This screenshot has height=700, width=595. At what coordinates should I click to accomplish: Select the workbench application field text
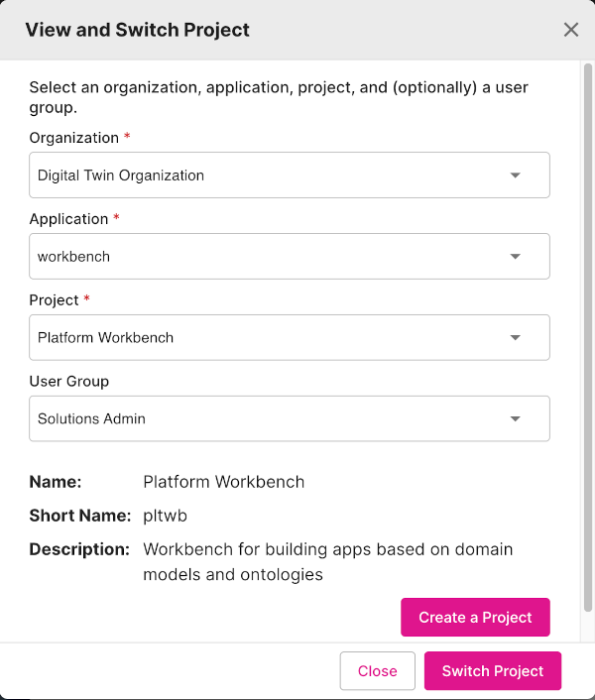pos(74,257)
